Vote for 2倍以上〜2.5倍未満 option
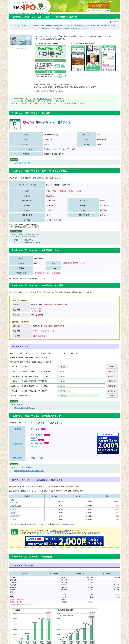The image size is (129, 644). coord(111,376)
